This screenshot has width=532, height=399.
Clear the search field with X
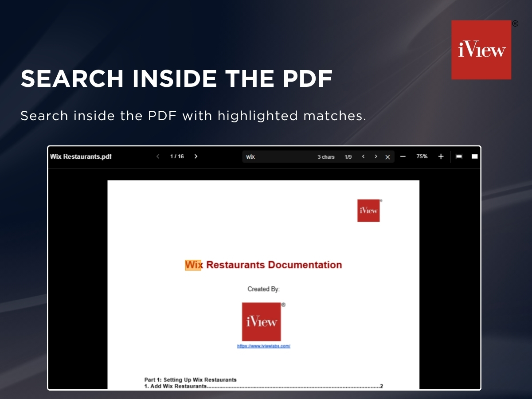pos(387,157)
